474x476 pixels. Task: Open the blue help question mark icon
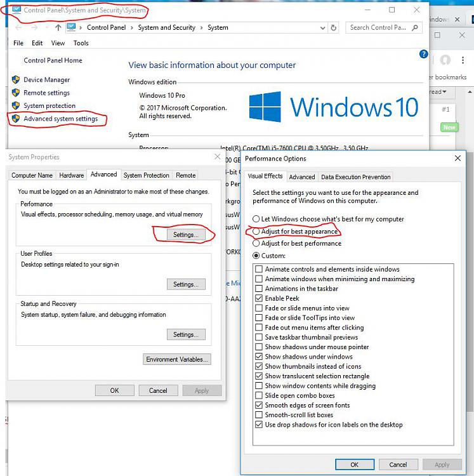click(x=423, y=54)
